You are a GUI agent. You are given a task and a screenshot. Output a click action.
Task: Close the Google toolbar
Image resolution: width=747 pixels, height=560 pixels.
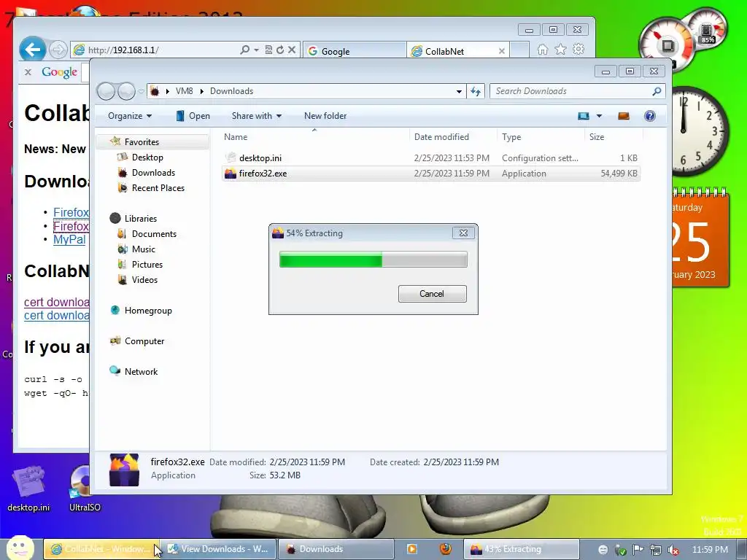[28, 72]
